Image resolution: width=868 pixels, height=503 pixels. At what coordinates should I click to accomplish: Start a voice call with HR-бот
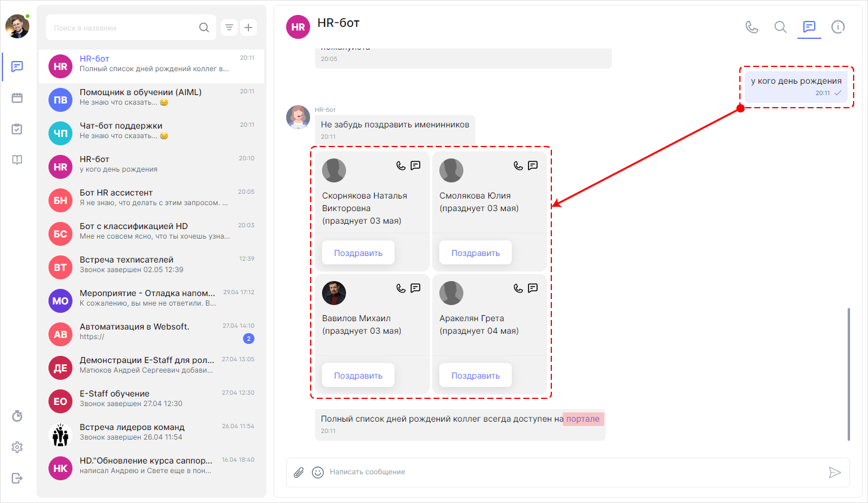click(x=752, y=27)
